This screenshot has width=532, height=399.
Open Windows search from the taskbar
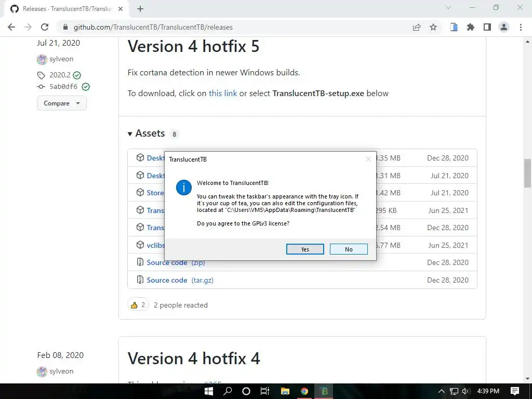(x=228, y=391)
